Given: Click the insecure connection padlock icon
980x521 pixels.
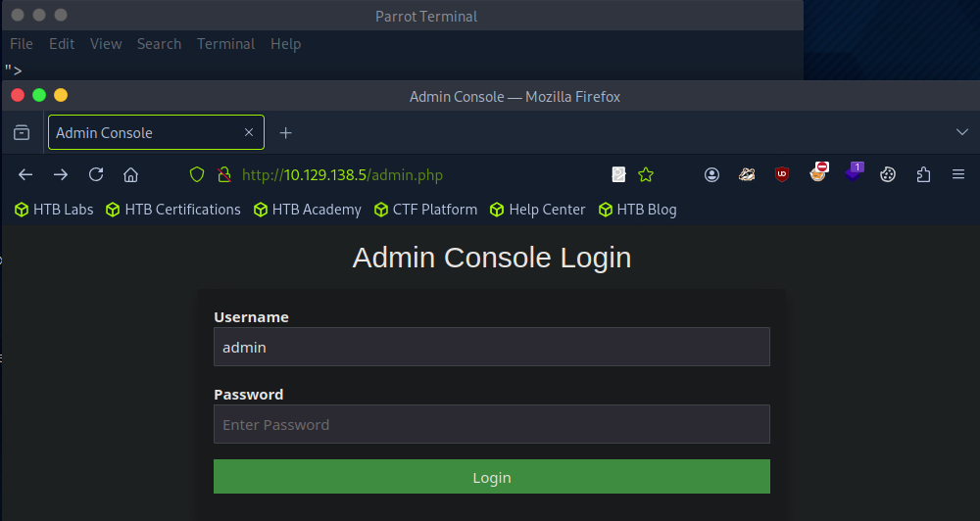Looking at the screenshot, I should pyautogui.click(x=223, y=174).
